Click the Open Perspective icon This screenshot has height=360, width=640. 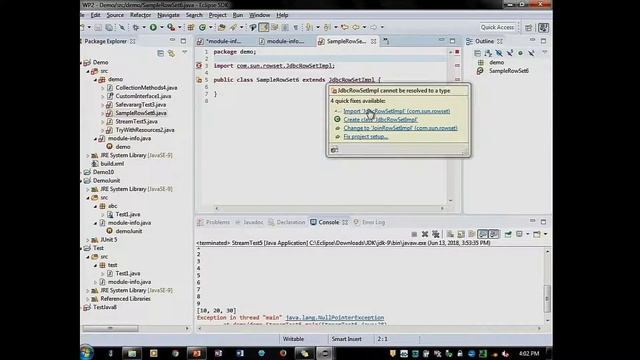coord(529,27)
